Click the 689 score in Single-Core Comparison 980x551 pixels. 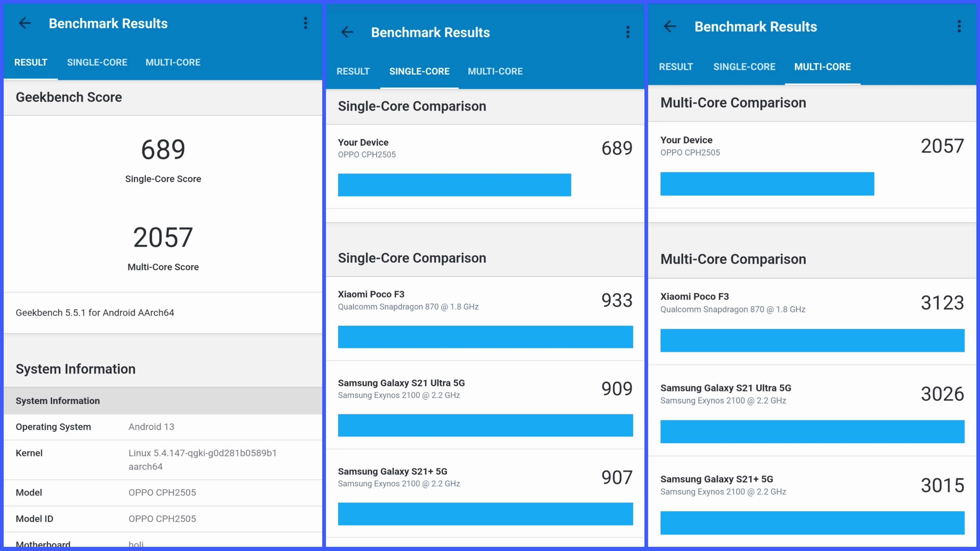(x=617, y=148)
